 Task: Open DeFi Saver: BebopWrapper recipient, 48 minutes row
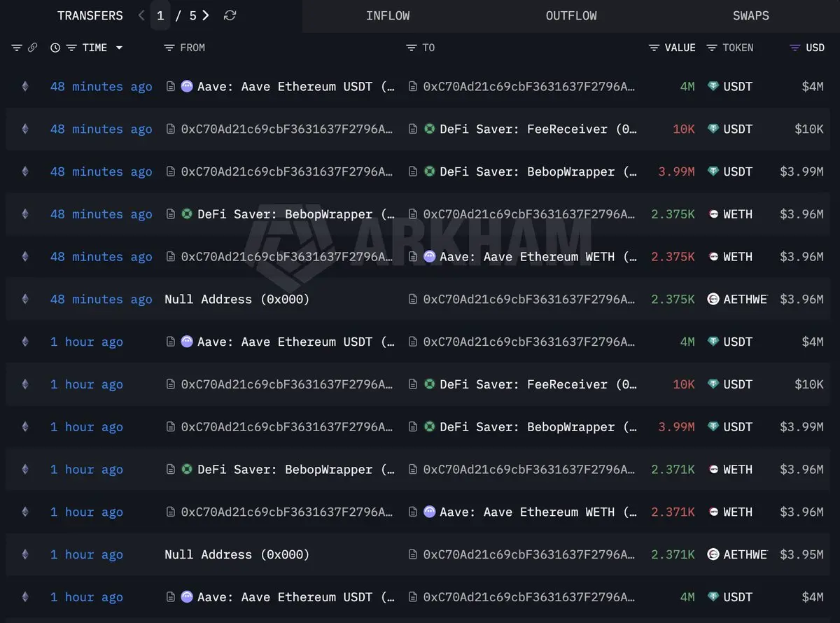point(538,172)
